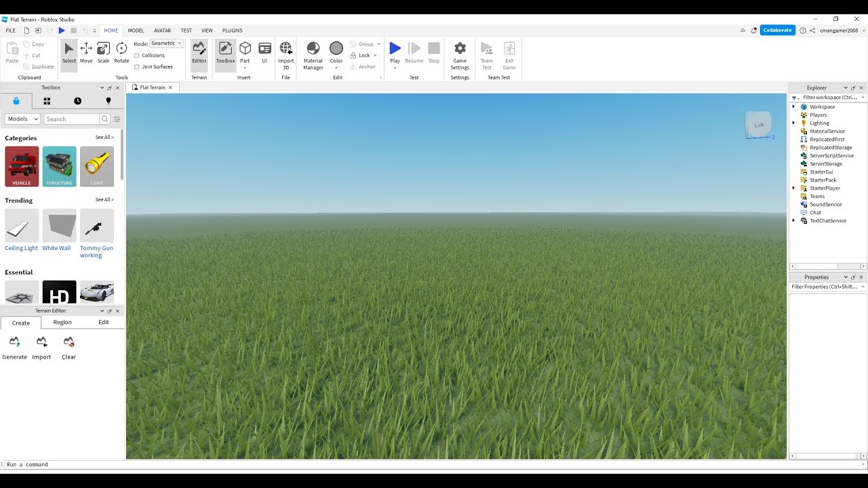Open the Toolbox Inventory grid tab
This screenshot has width=868, height=488.
[x=47, y=101]
